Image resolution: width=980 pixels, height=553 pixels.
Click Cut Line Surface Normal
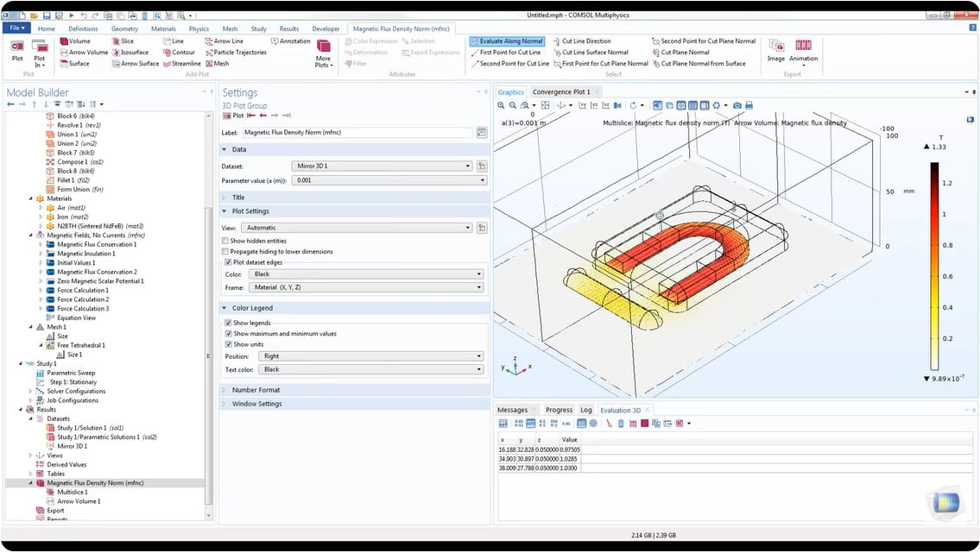[x=591, y=53]
